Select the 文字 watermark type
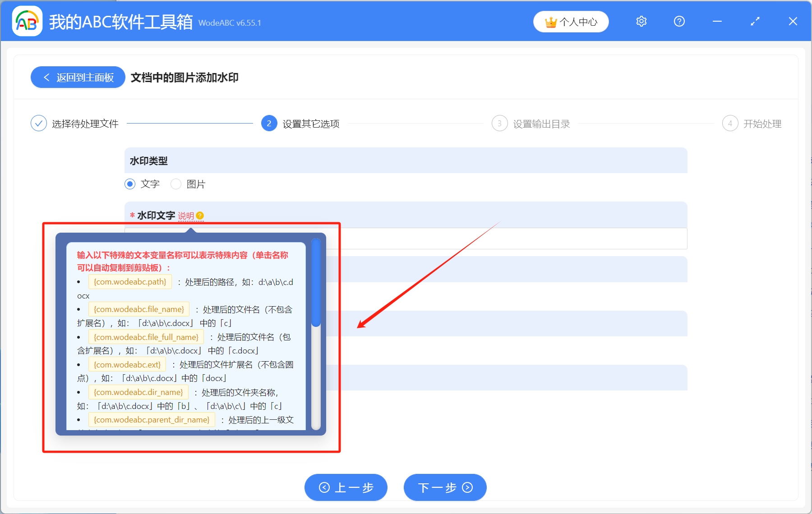This screenshot has height=514, width=812. [x=130, y=184]
